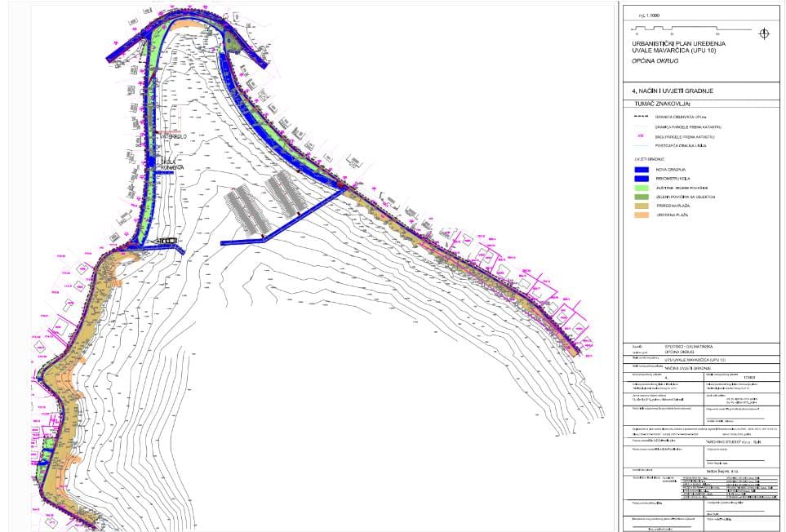Pick the Nova gradnja blue legend swatch
786x532 pixels.
[641, 169]
